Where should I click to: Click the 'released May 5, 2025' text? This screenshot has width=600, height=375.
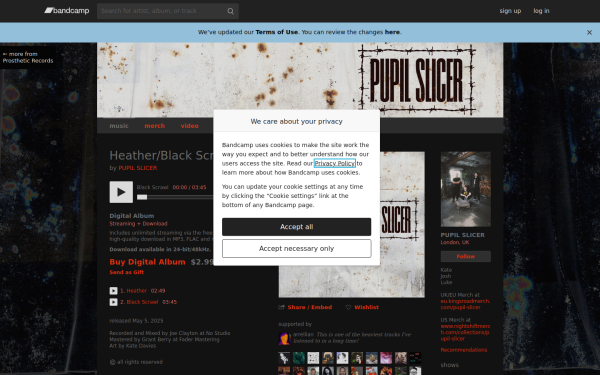(x=136, y=321)
